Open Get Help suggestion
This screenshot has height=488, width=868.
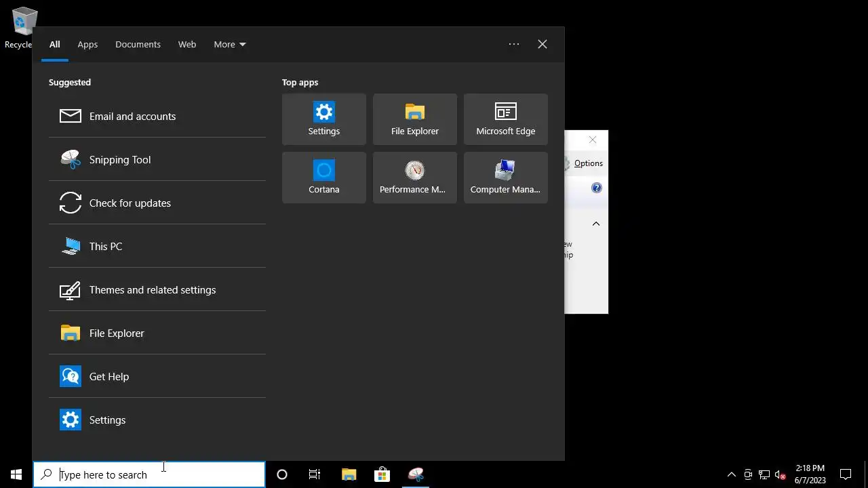point(157,376)
